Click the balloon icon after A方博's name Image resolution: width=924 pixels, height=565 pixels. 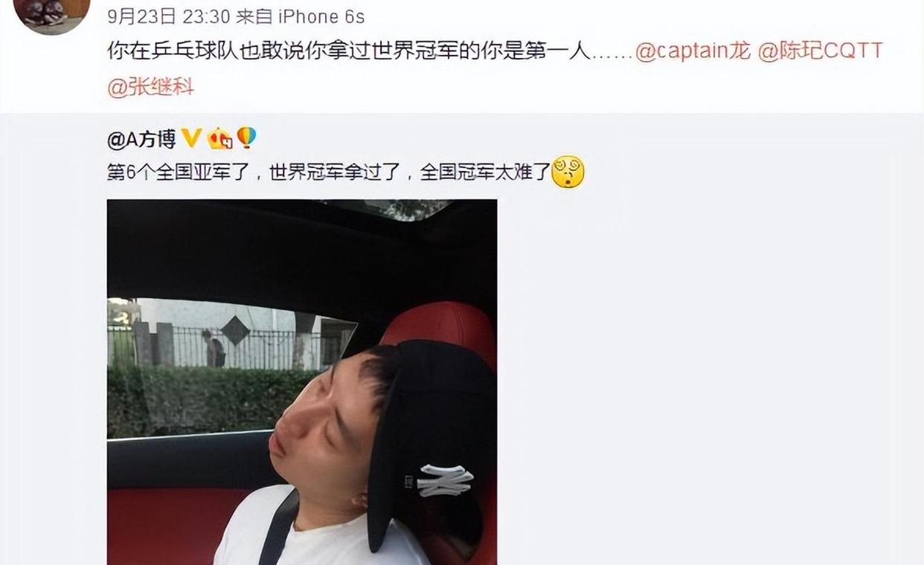pos(246,138)
